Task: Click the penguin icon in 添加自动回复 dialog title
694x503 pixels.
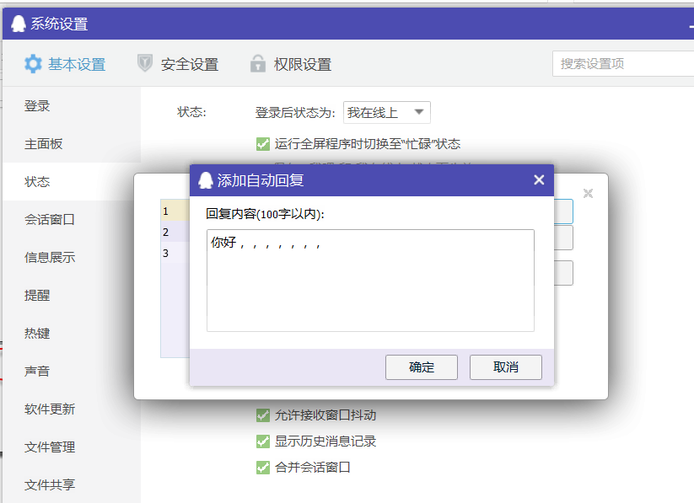Action: coord(205,180)
